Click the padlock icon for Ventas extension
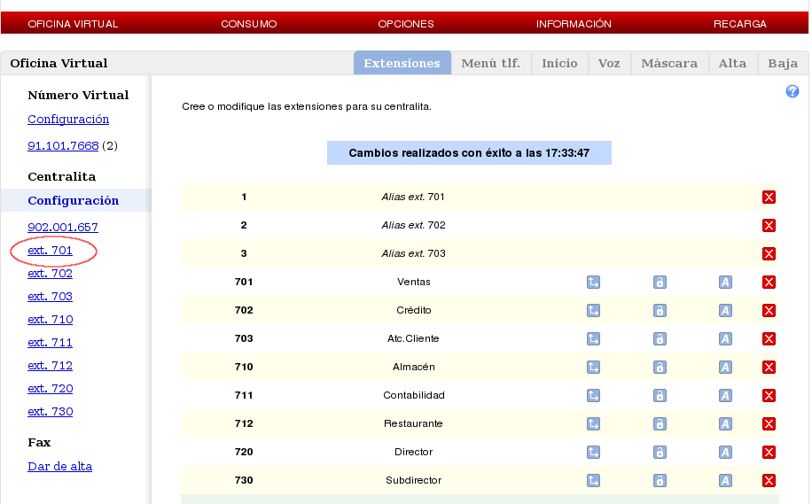This screenshot has height=504, width=812. point(660,283)
